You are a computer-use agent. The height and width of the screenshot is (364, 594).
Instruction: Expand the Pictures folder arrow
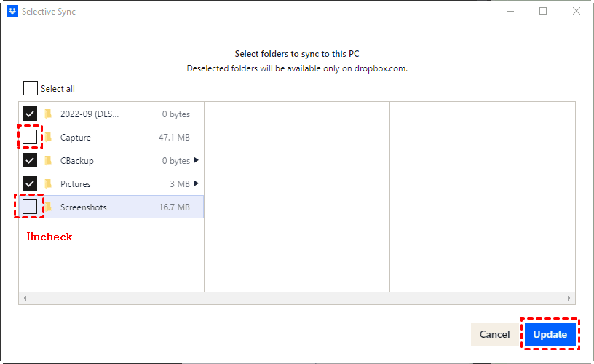[x=196, y=183]
